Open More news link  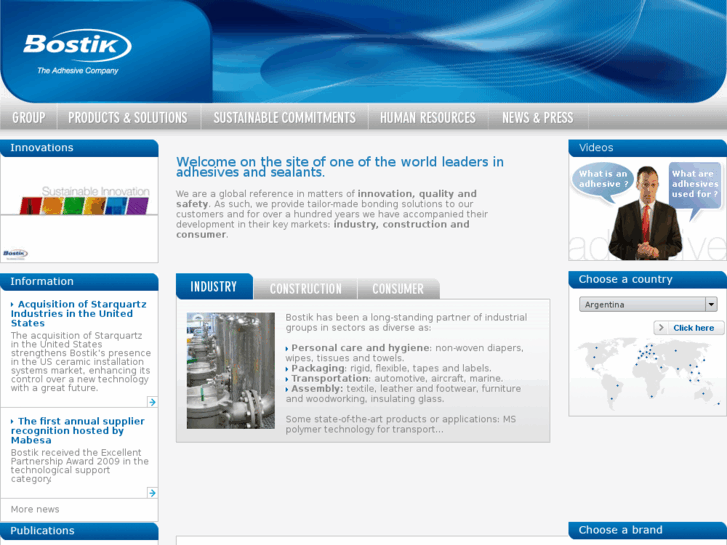pos(35,509)
